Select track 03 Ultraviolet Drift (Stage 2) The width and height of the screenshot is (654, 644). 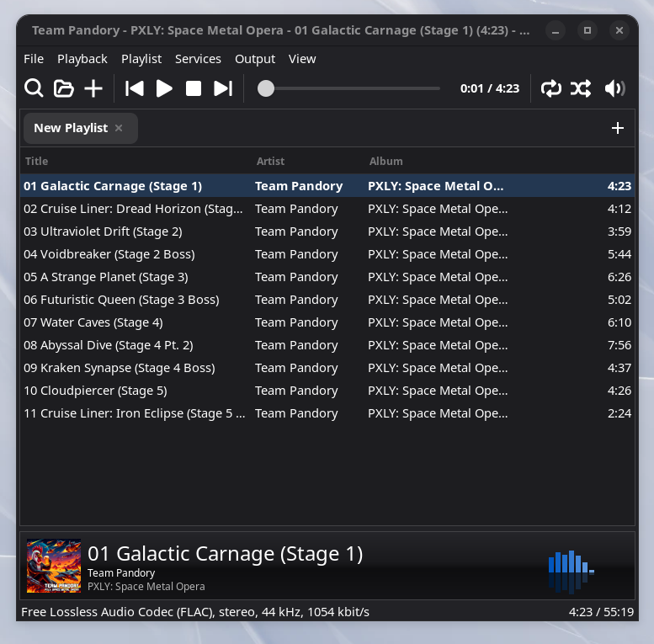click(x=327, y=231)
